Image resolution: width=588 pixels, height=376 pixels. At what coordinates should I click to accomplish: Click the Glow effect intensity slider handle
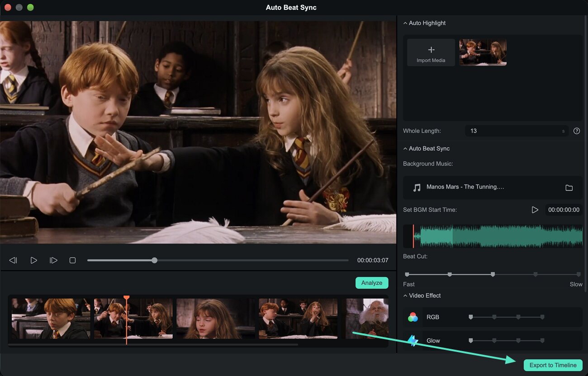point(471,341)
